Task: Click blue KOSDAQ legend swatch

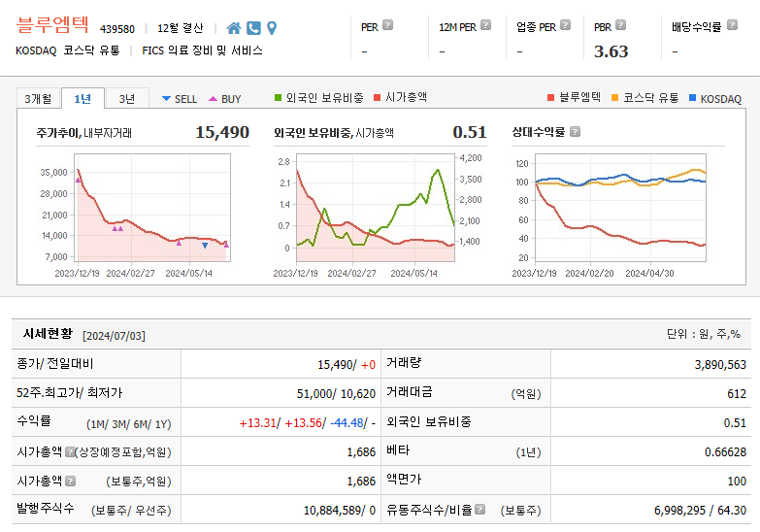Action: [x=693, y=98]
